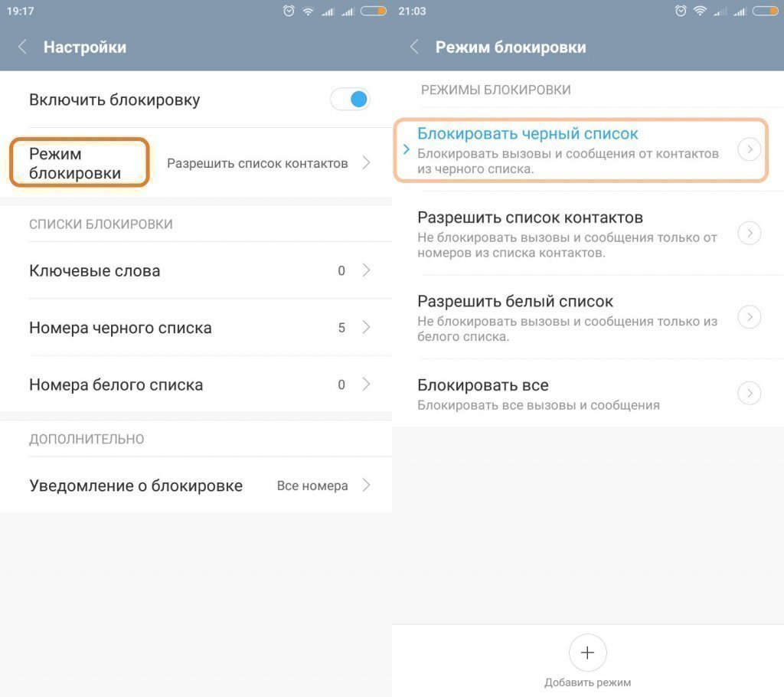The image size is (784, 697).
Task: Open details arrow for Блокировать все
Action: 750,393
